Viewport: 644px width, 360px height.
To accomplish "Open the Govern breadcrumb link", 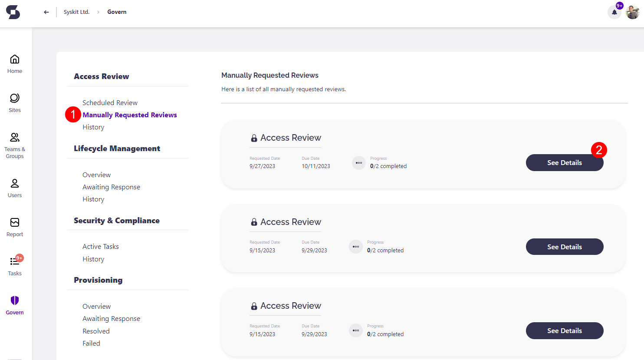I will [x=116, y=12].
